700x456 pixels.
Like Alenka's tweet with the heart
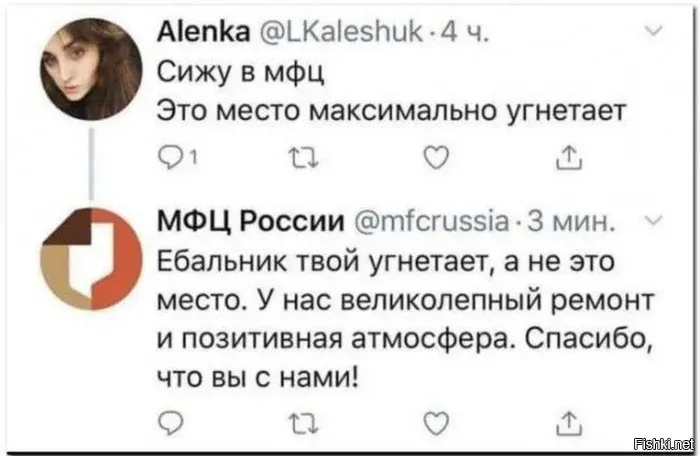click(x=431, y=155)
